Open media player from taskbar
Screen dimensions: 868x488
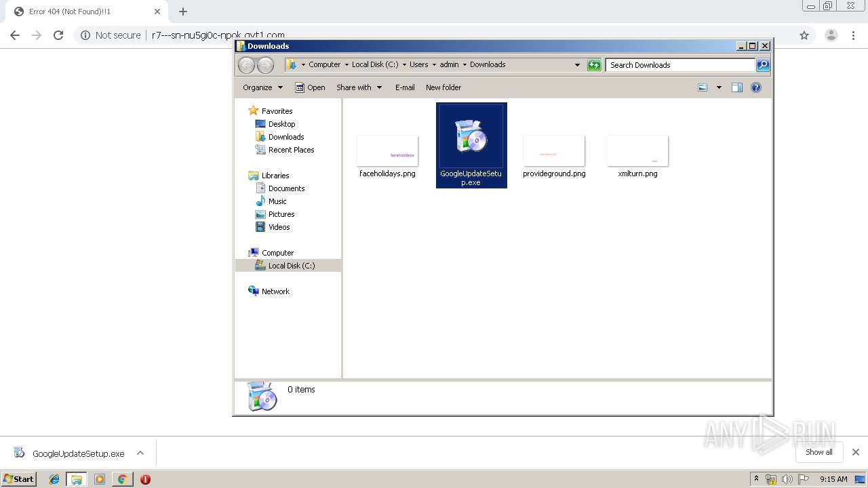[x=100, y=479]
